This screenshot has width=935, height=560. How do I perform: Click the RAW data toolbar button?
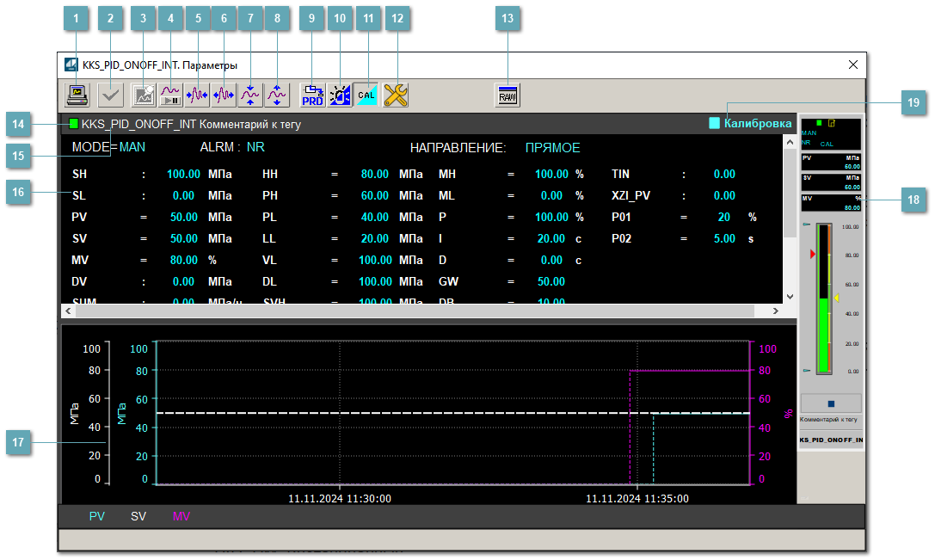coord(508,95)
